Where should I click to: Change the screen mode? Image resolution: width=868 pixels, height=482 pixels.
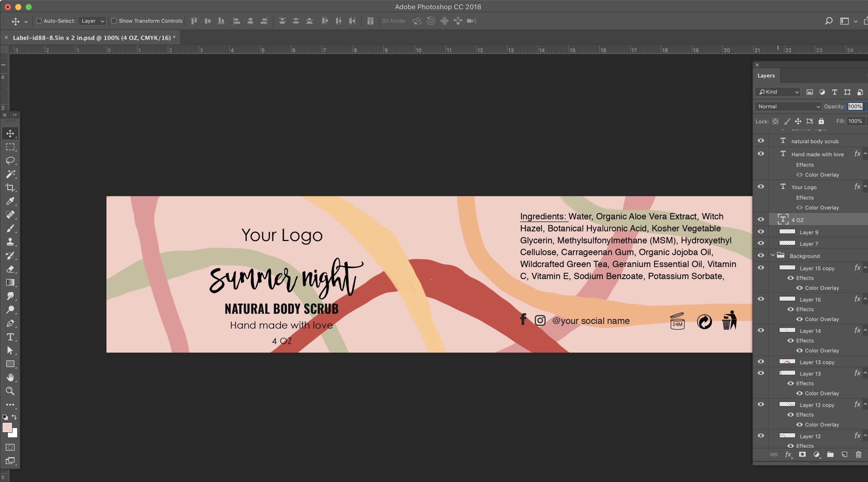pyautogui.click(x=10, y=461)
